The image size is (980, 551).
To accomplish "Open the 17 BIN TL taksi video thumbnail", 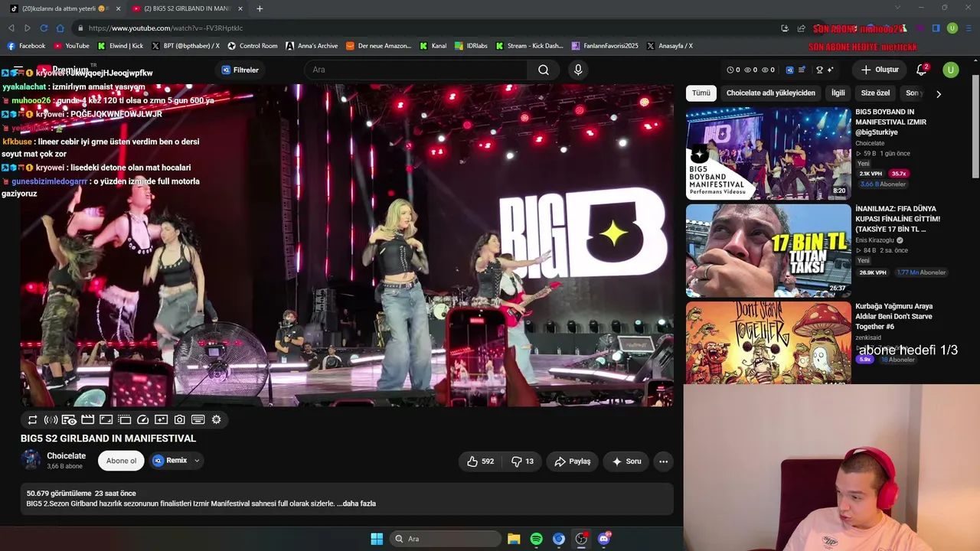I will (768, 250).
